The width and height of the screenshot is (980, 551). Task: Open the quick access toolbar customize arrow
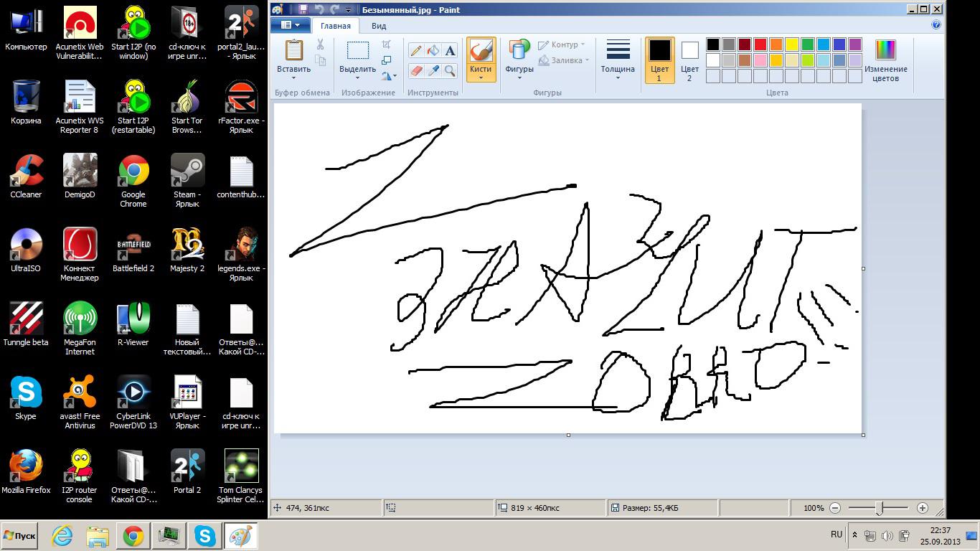tap(349, 9)
